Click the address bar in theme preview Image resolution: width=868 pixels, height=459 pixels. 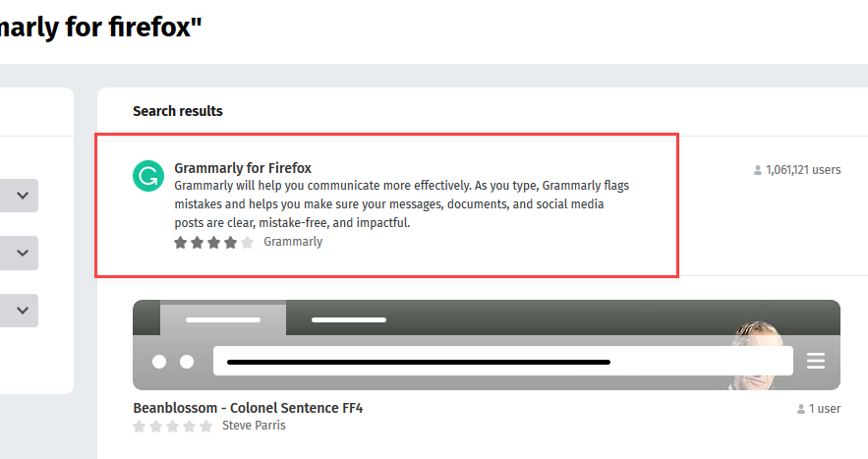pos(502,362)
